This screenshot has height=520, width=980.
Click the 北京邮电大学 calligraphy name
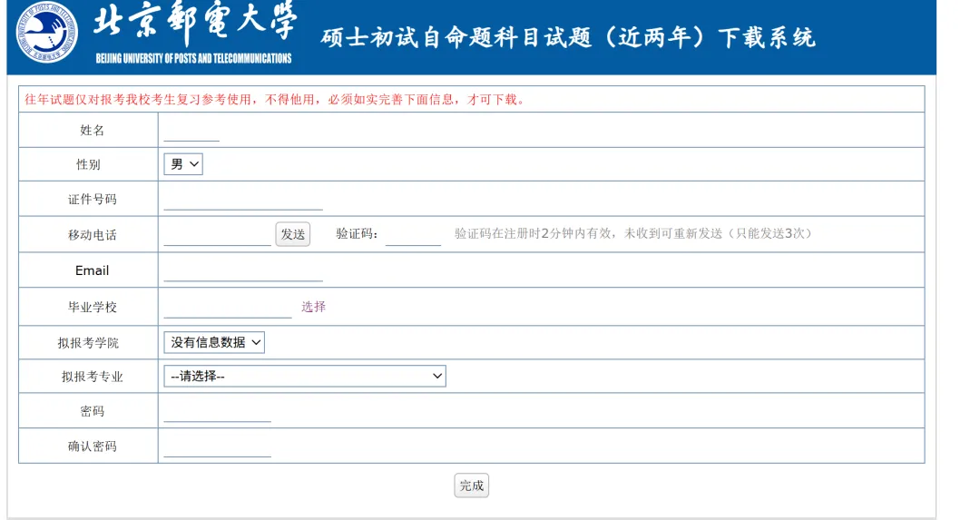pyautogui.click(x=194, y=23)
